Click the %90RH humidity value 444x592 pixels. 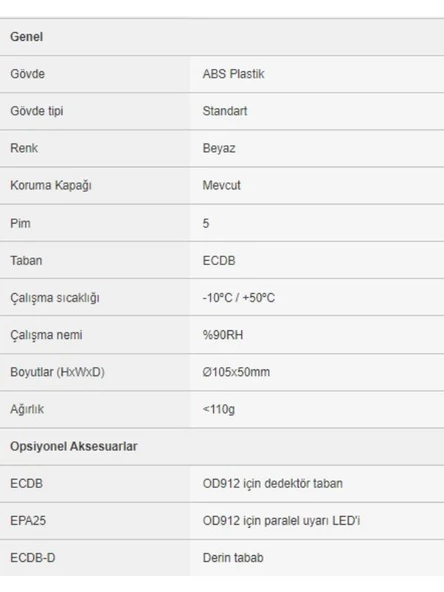pyautogui.click(x=223, y=335)
